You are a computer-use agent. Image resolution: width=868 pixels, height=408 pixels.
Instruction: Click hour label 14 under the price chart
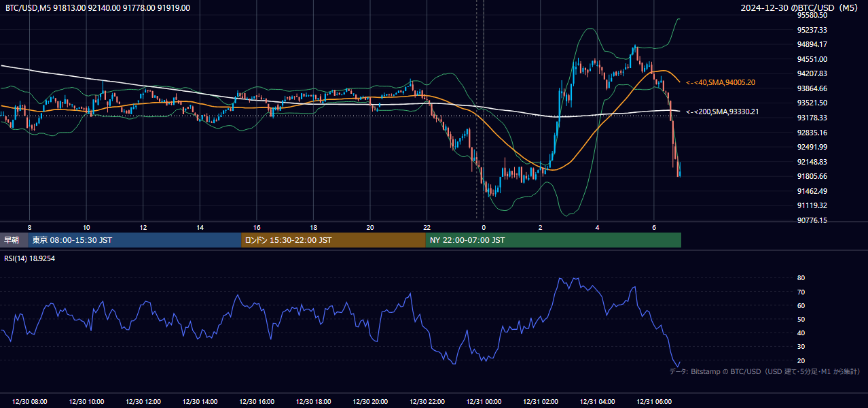(x=200, y=227)
